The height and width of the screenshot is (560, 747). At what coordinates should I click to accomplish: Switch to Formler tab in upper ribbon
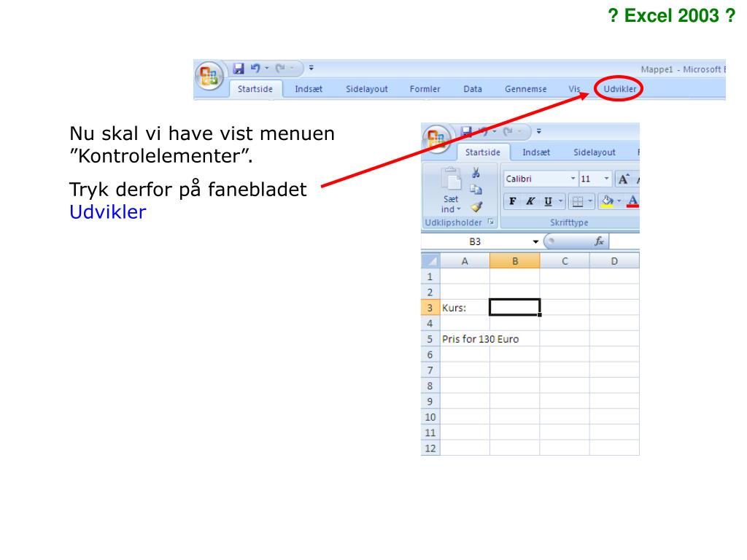[x=425, y=89]
